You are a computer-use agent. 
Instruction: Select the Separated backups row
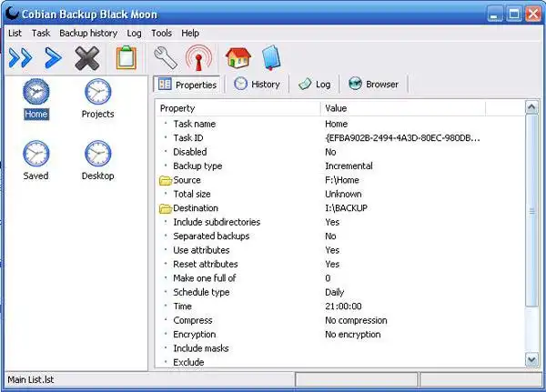[x=341, y=236]
